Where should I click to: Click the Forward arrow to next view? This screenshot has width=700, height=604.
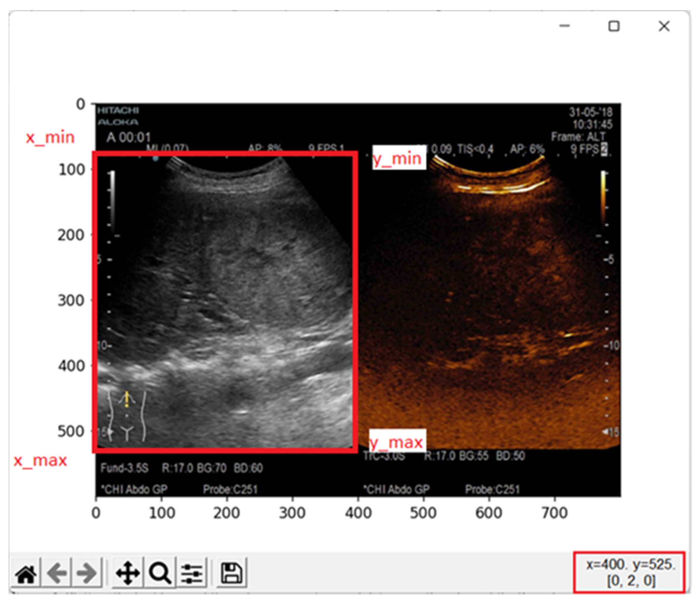[87, 573]
